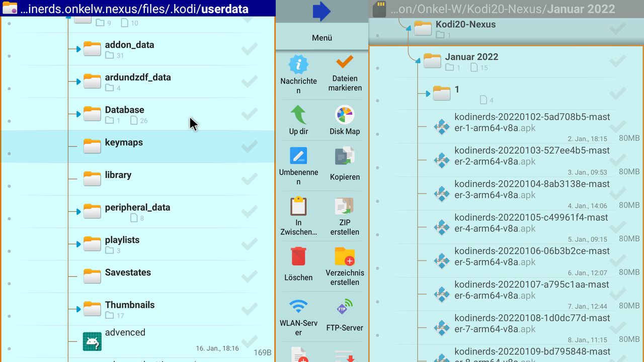
Task: Go up one directory with Up dir
Action: coord(298,115)
